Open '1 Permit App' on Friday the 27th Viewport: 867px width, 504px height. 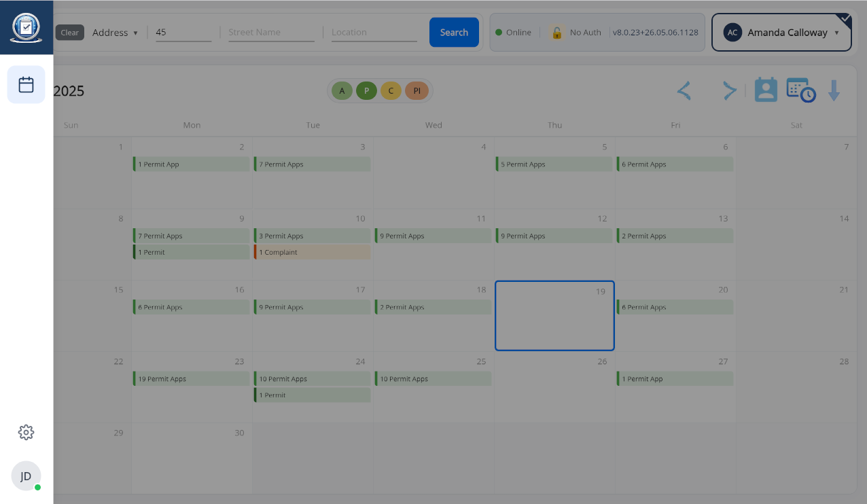point(675,379)
